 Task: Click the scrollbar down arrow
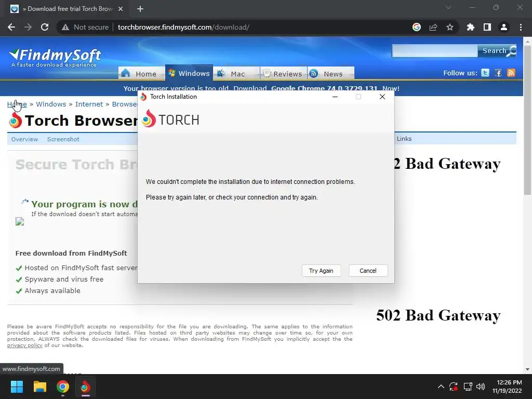527,369
